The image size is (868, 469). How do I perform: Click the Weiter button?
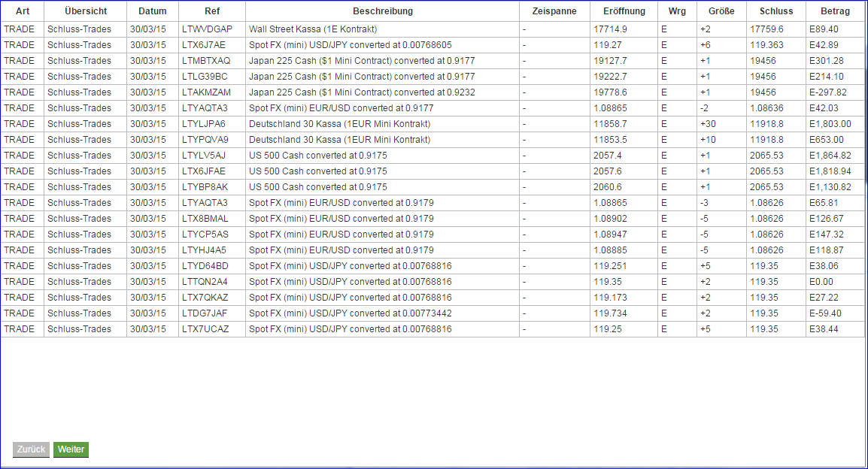pyautogui.click(x=71, y=449)
